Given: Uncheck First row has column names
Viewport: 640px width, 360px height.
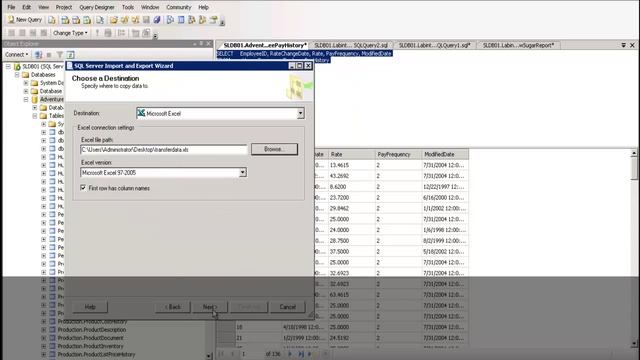Looking at the screenshot, I should click(x=83, y=188).
